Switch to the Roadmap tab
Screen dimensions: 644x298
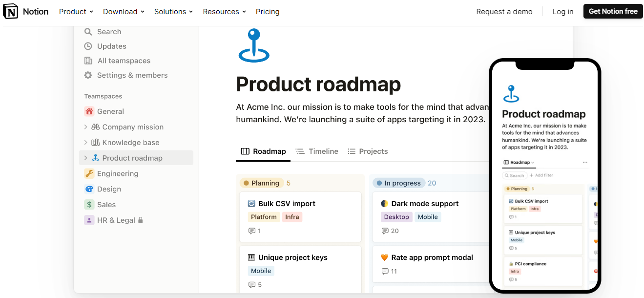tap(264, 151)
